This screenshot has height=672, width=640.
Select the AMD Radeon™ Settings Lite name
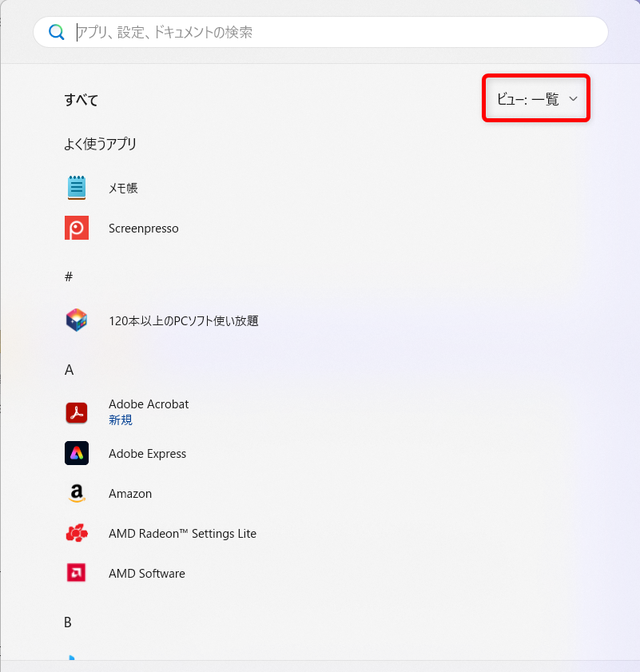coord(183,534)
